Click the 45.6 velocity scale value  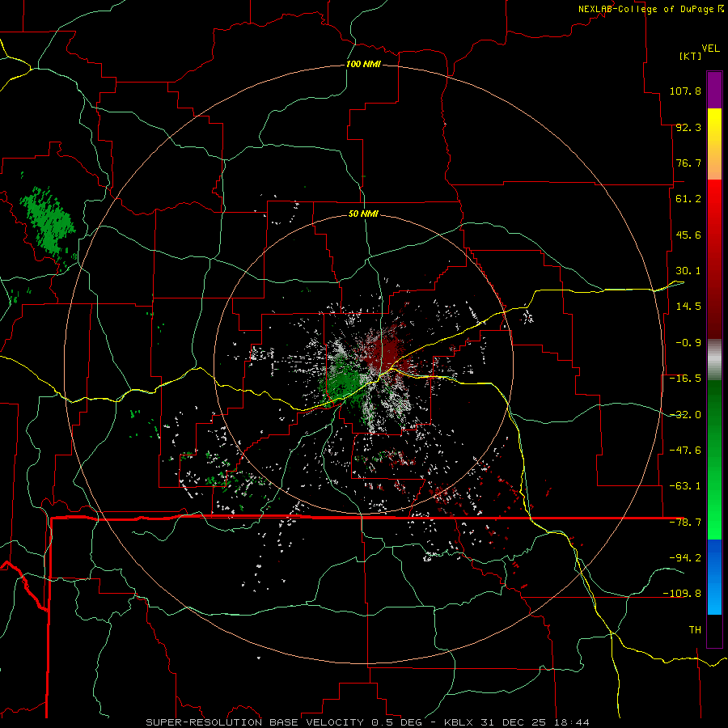coord(688,235)
